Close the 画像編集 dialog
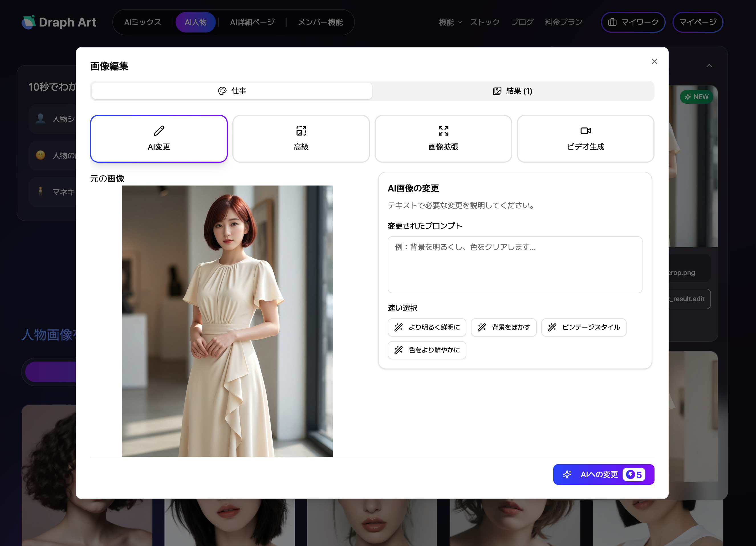The image size is (756, 546). coord(654,61)
